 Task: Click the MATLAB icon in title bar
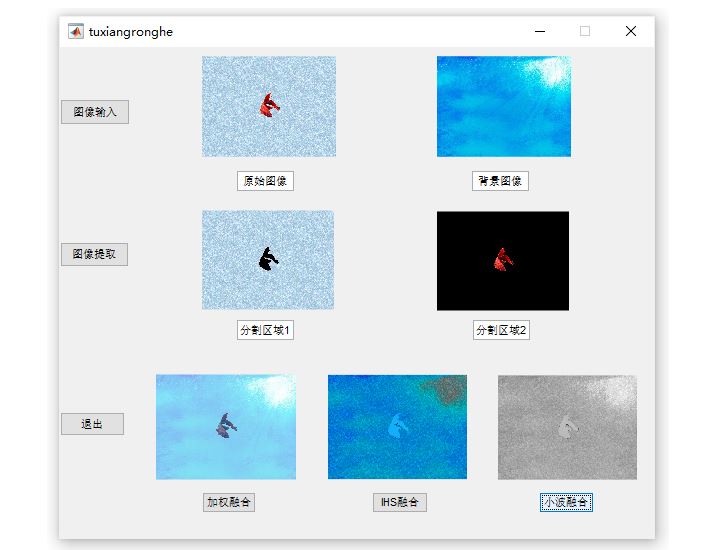76,31
